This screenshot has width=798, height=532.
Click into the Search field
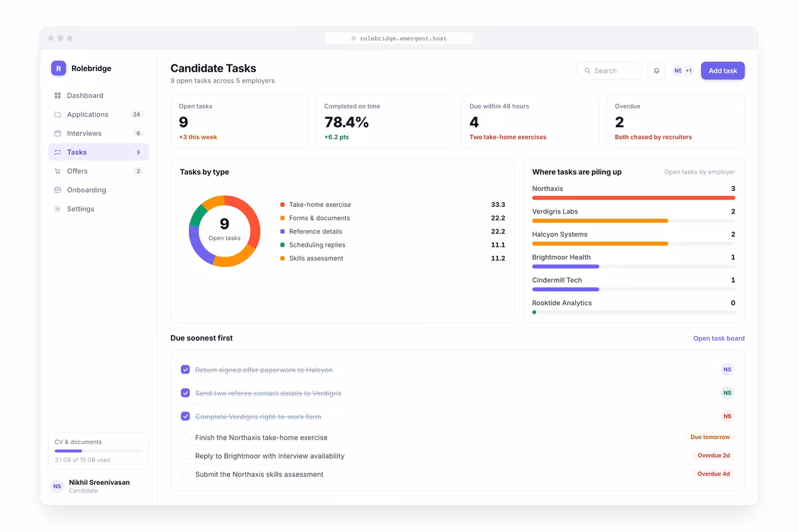pos(610,70)
